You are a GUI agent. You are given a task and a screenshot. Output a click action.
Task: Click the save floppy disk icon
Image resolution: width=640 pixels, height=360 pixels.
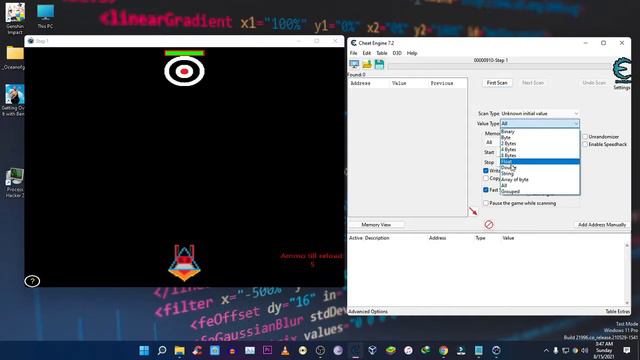[x=379, y=64]
